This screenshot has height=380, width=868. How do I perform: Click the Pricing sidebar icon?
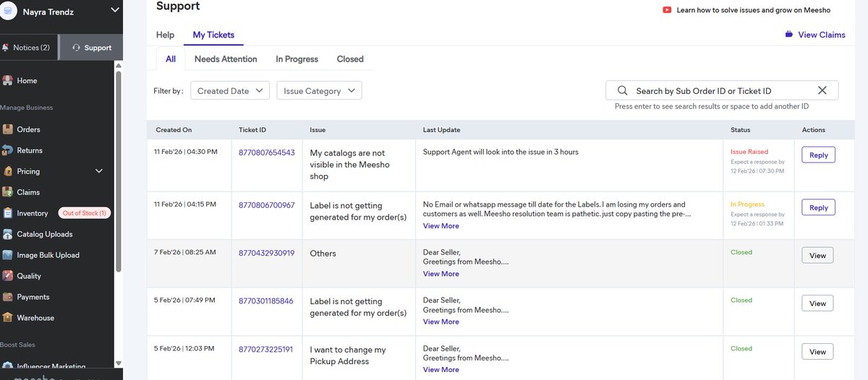pos(7,171)
